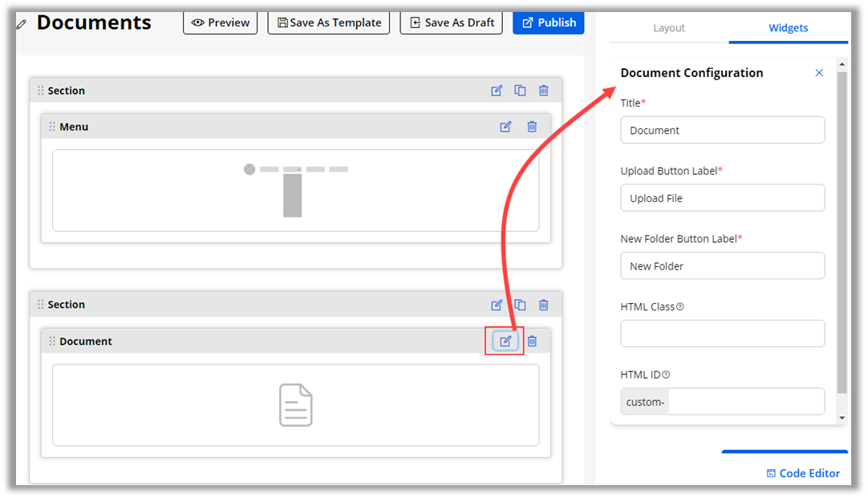Click the pencil icon beside Documents title

pyautogui.click(x=22, y=24)
